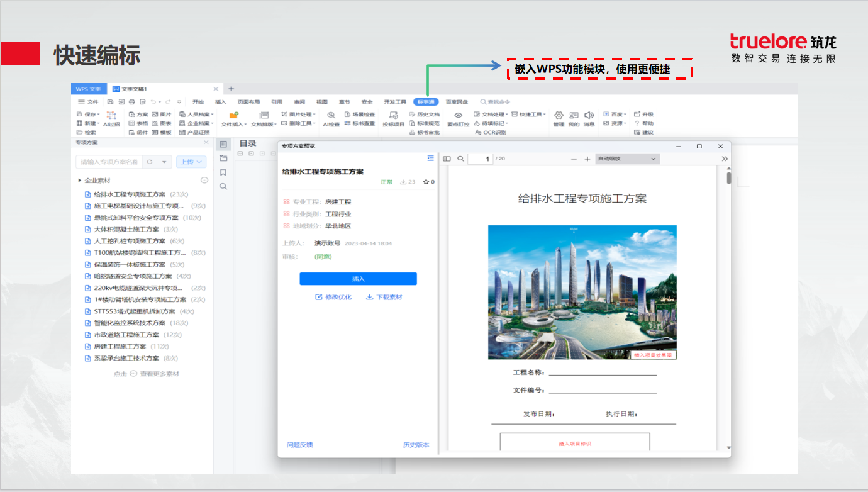The height and width of the screenshot is (492, 868).
Task: Open the 管理 gear icon
Action: pos(559,119)
